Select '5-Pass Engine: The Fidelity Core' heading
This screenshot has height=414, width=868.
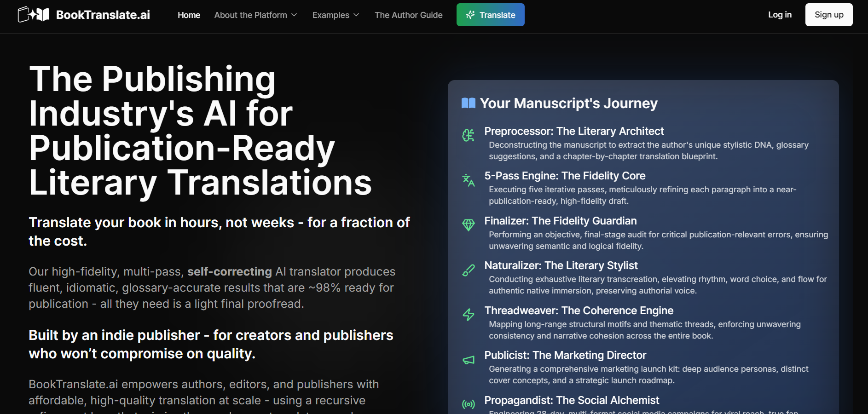pyautogui.click(x=565, y=176)
